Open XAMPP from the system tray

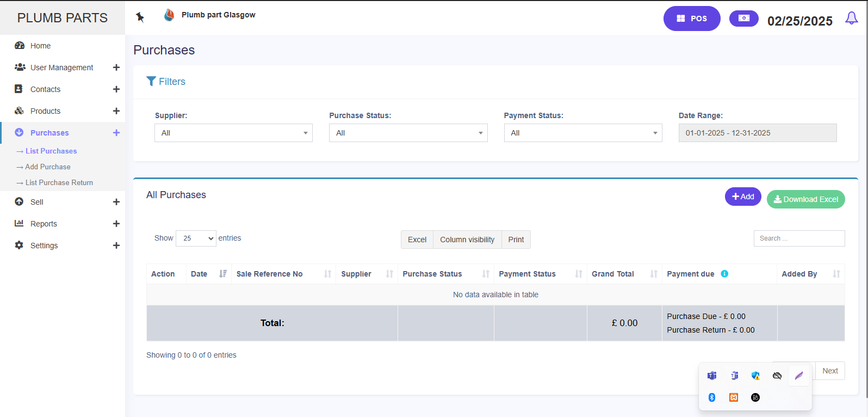pos(734,397)
